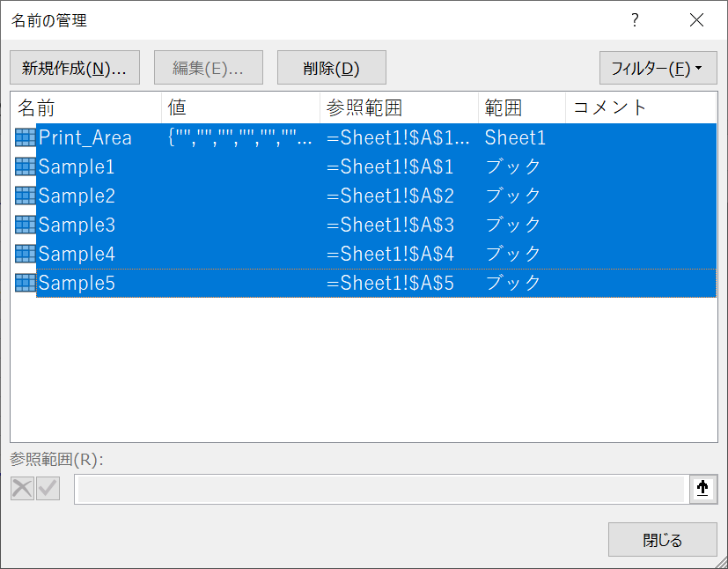Image resolution: width=728 pixels, height=569 pixels.
Task: Open the フィルター dropdown
Action: coord(657,68)
